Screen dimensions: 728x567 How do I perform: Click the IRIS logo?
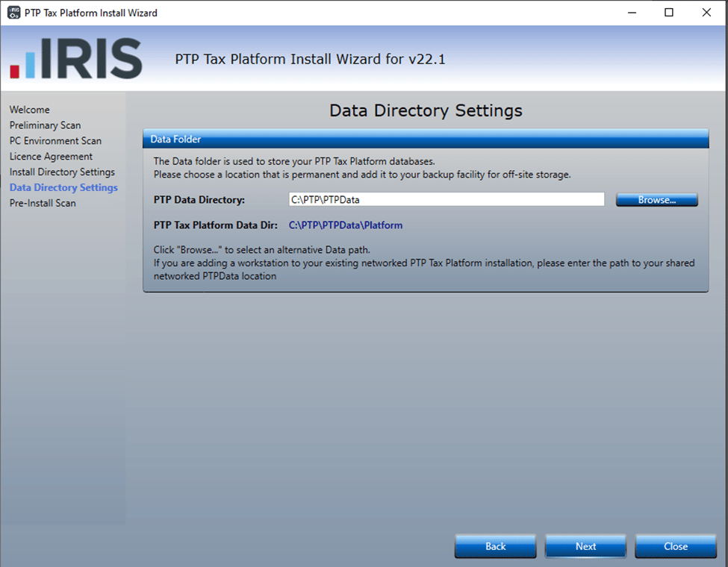pos(77,58)
